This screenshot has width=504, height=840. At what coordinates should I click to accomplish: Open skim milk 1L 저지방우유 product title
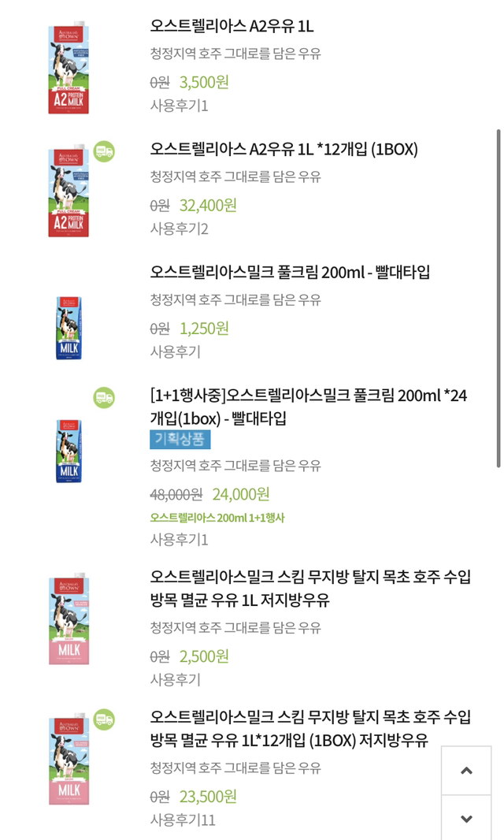[x=310, y=588]
